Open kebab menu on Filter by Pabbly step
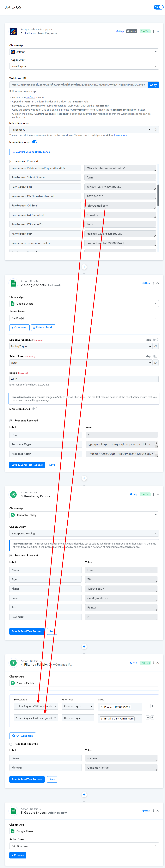 (x=154, y=663)
